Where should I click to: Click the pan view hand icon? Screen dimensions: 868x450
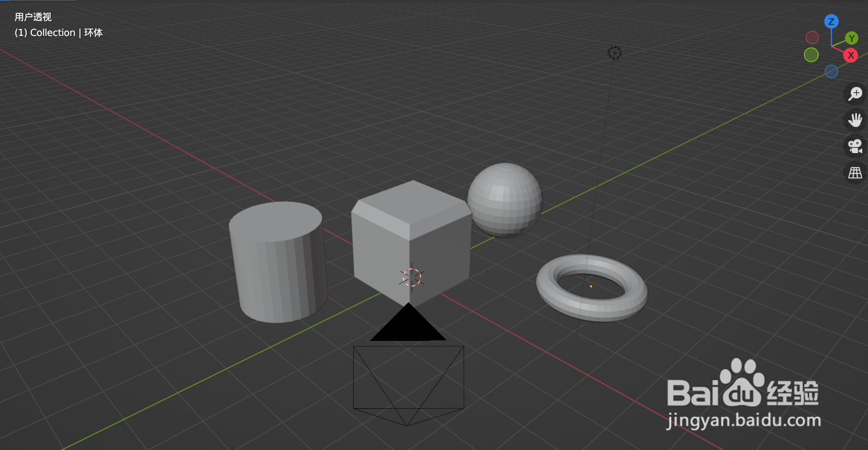pyautogui.click(x=855, y=120)
